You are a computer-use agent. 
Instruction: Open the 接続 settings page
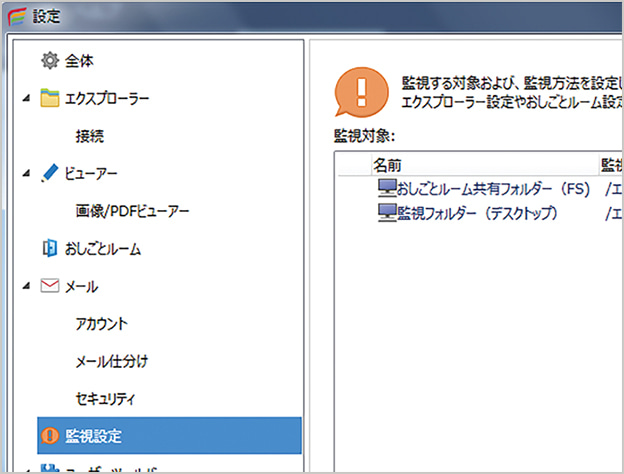[x=89, y=136]
